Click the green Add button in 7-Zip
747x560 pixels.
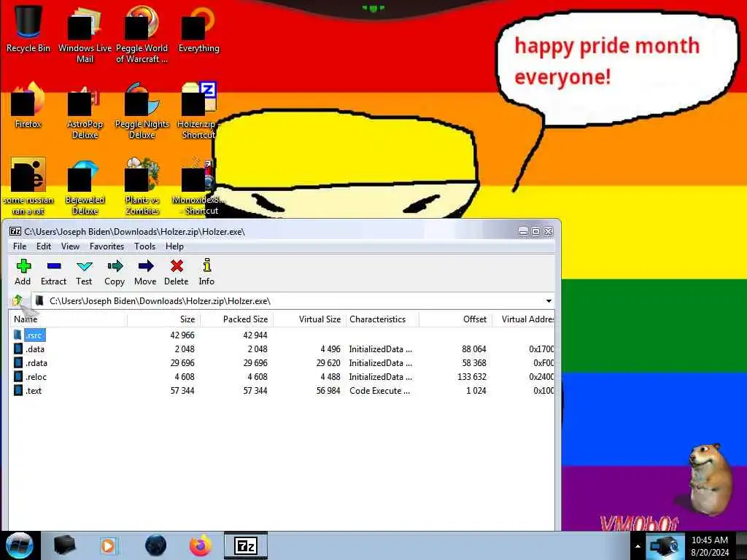23,272
